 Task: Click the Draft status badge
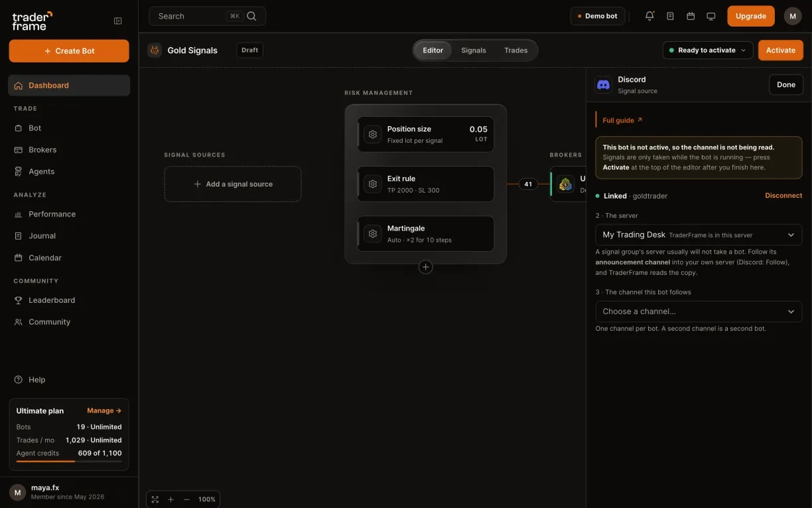[250, 50]
